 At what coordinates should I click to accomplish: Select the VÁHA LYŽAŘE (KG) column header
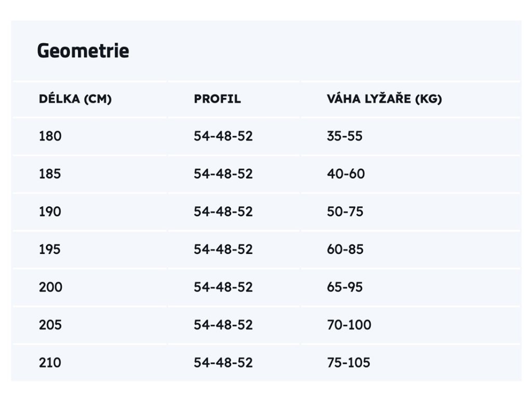384,99
